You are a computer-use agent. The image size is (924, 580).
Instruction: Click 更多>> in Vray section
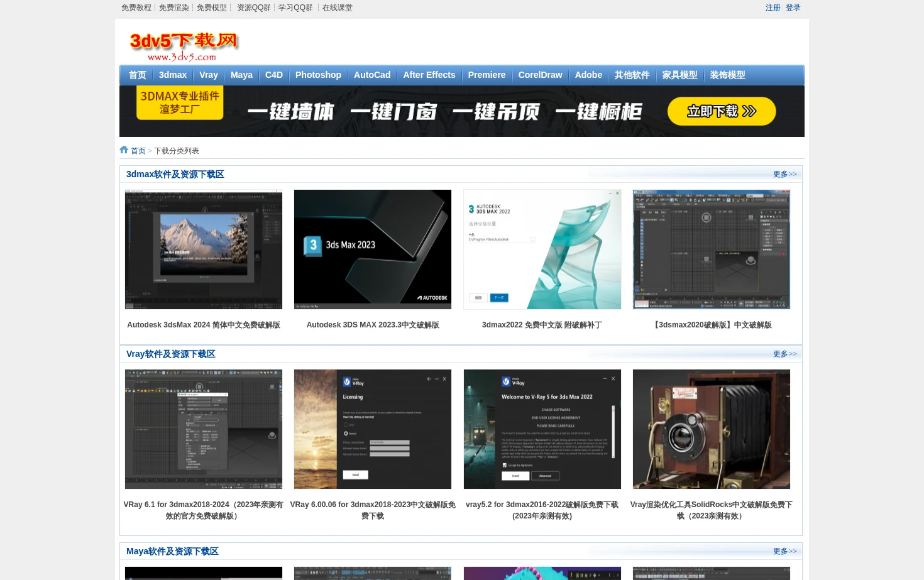point(784,354)
